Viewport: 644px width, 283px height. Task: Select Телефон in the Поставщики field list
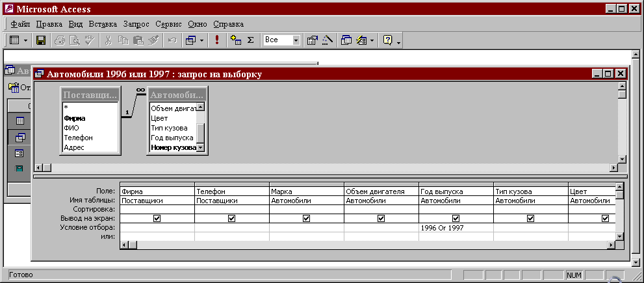tap(90, 138)
